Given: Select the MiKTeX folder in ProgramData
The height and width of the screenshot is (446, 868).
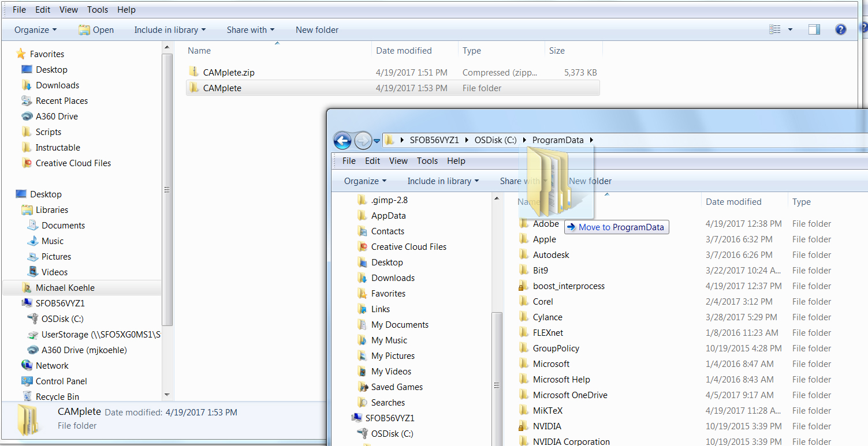Looking at the screenshot, I should pos(547,410).
